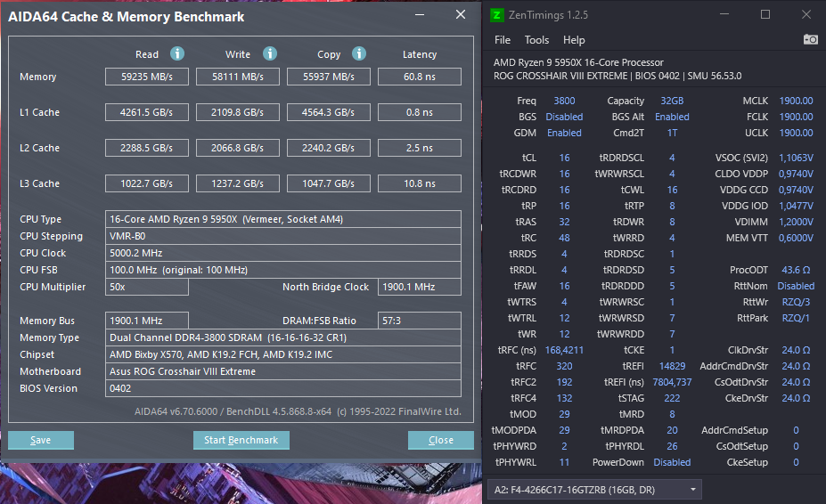Screen dimensions: 826x504
Task: Click the CPU Stepping VMR-B0 value
Action: coord(283,236)
